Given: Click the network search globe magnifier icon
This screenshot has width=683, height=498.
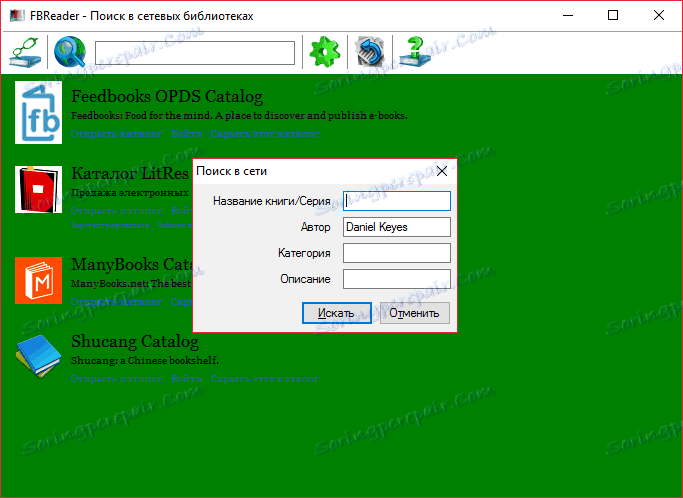Looking at the screenshot, I should (70, 52).
